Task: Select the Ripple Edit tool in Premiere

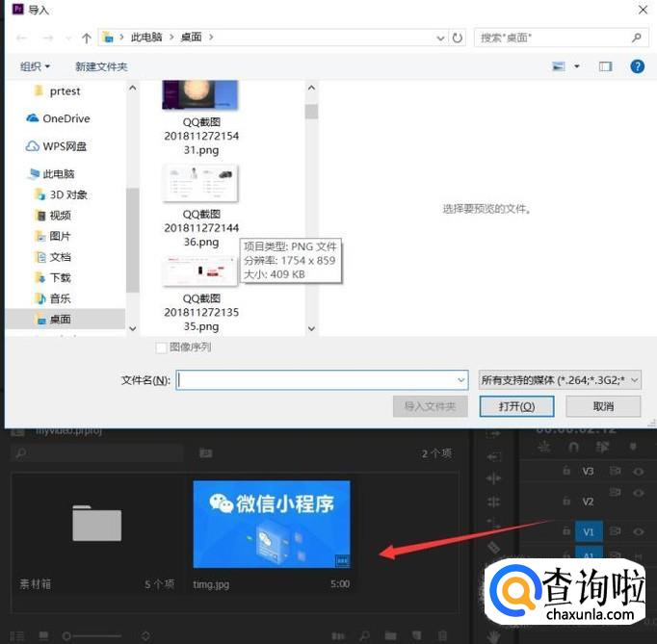Action: point(493,478)
